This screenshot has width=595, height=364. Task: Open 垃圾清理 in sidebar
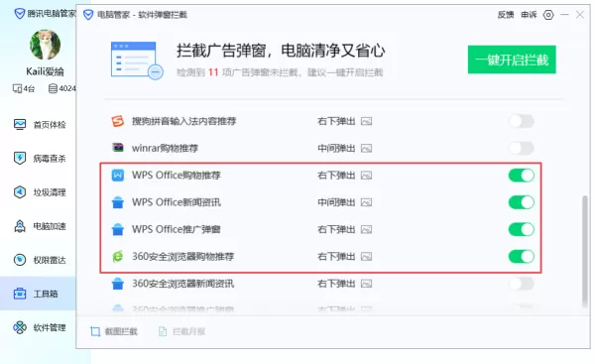click(x=40, y=192)
